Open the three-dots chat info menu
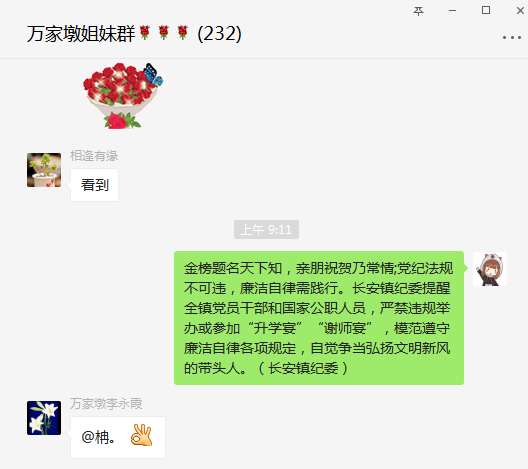The height and width of the screenshot is (469, 528). tap(512, 37)
